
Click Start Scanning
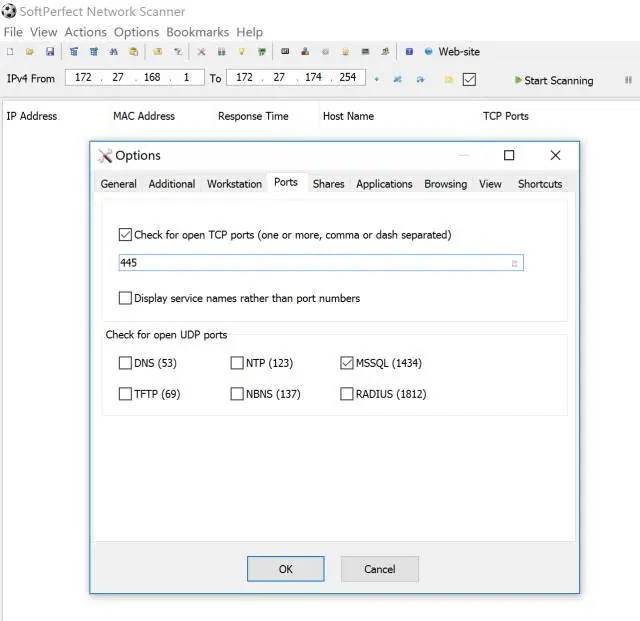[554, 80]
